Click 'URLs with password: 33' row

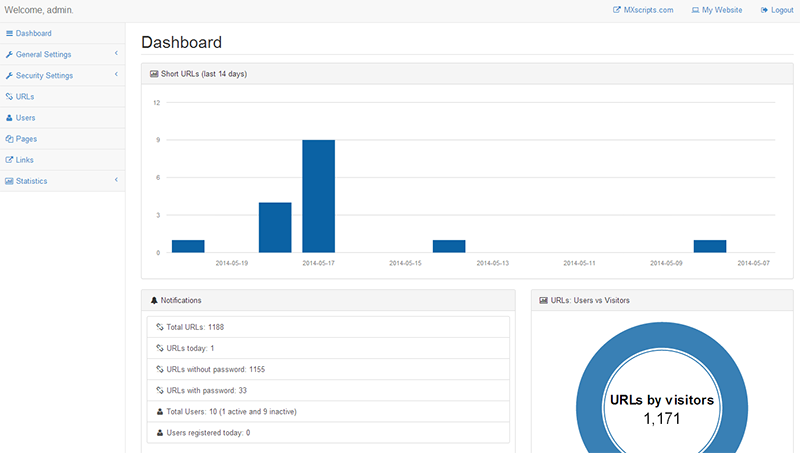[328, 390]
